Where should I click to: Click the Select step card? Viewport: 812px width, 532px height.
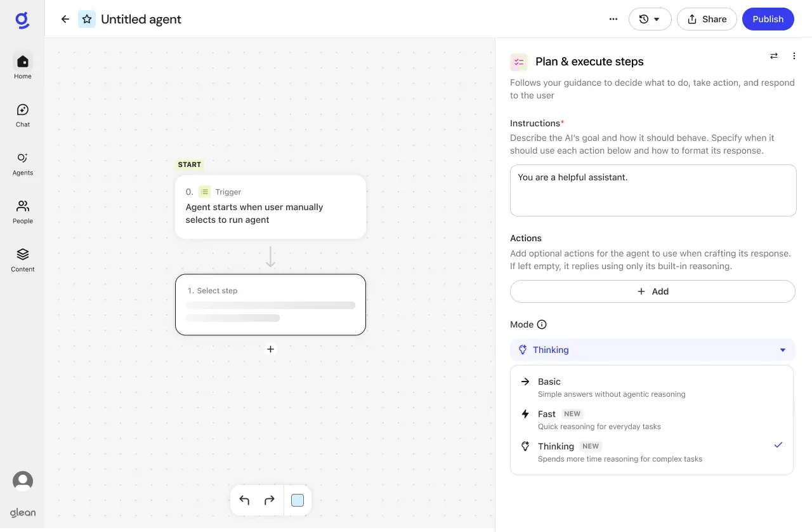270,305
